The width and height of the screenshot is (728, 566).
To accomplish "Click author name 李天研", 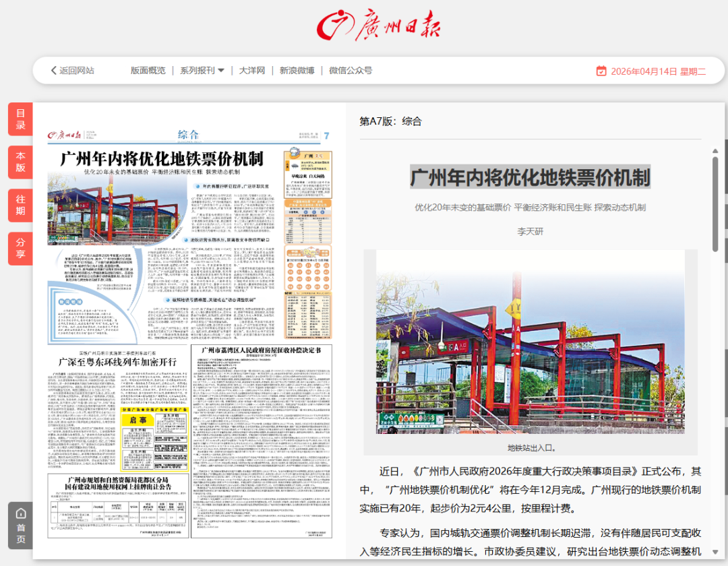I will click(x=530, y=232).
